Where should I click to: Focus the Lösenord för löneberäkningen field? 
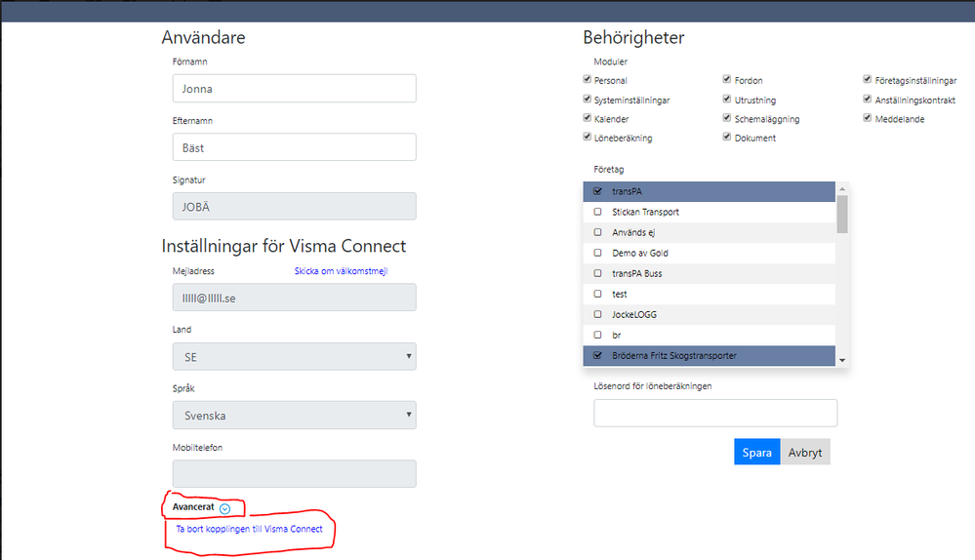(715, 413)
